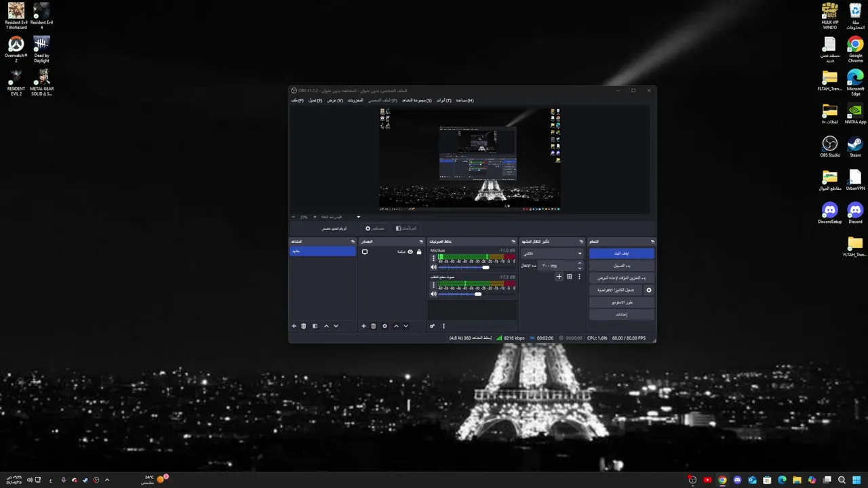Screen dimensions: 868x488
Task: Open source properties gear in Sources dock
Action: [x=384, y=326]
